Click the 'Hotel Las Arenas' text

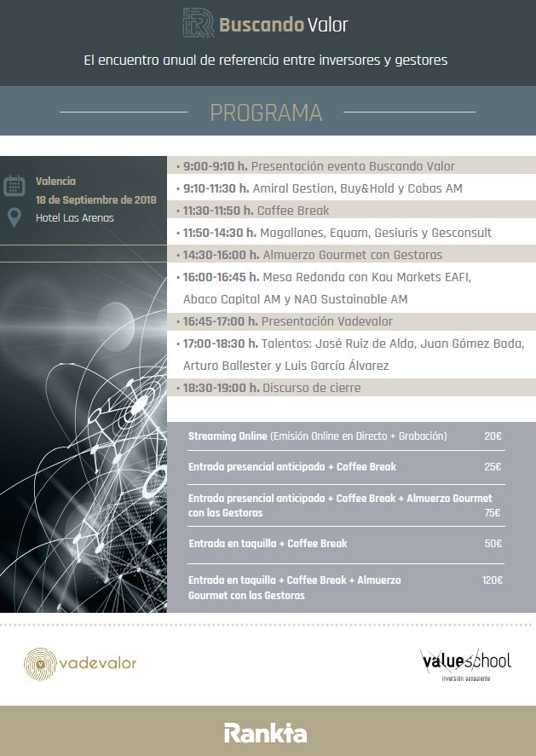[x=75, y=218]
